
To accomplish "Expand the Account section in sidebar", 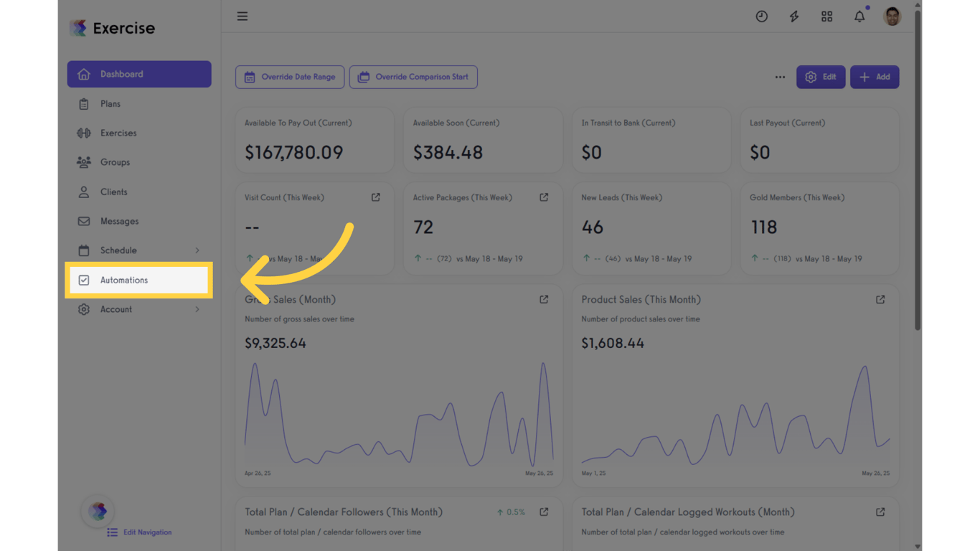I will pyautogui.click(x=197, y=309).
